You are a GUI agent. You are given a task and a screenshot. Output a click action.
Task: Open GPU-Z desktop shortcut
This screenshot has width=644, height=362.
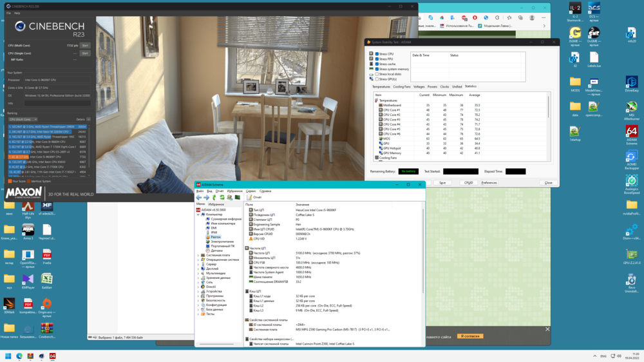632,256
